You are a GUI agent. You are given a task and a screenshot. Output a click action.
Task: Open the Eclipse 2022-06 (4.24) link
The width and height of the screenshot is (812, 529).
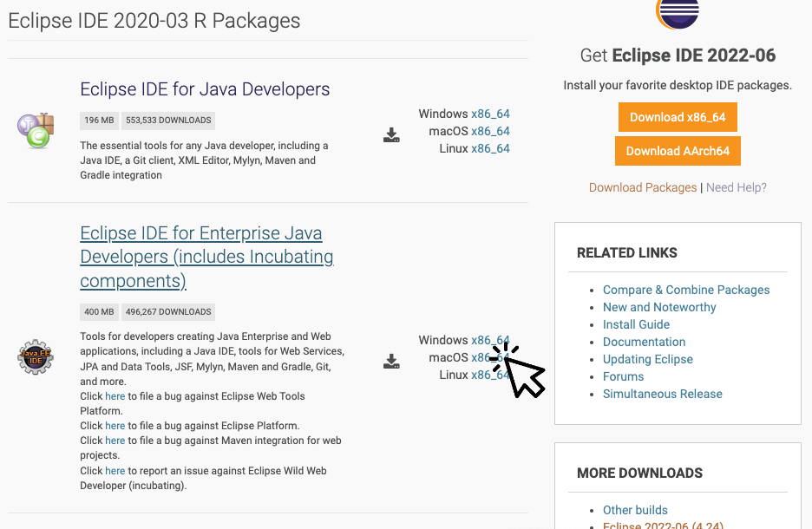tap(663, 525)
